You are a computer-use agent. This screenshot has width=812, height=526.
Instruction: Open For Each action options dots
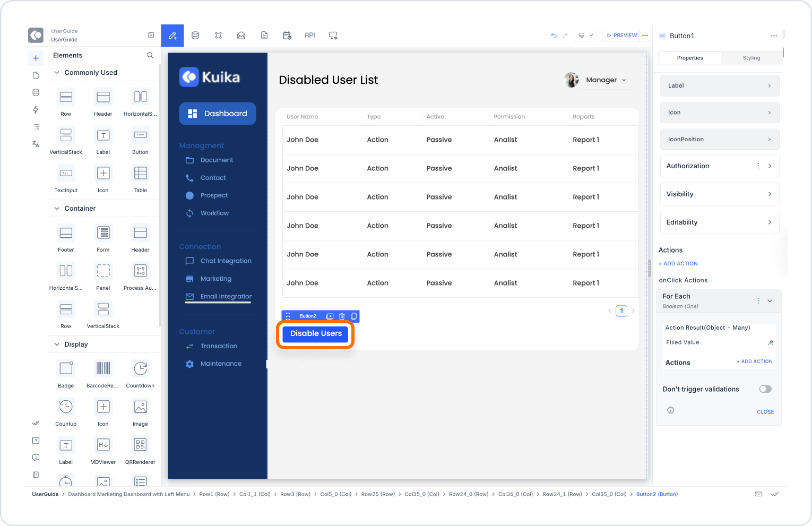(x=758, y=301)
